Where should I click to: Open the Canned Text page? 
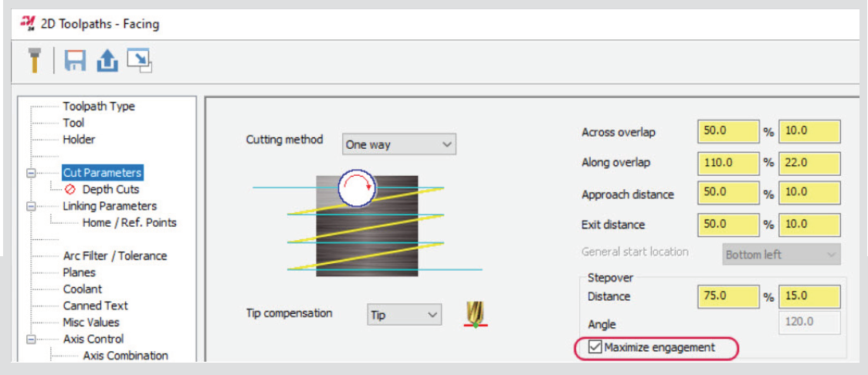coord(95,306)
